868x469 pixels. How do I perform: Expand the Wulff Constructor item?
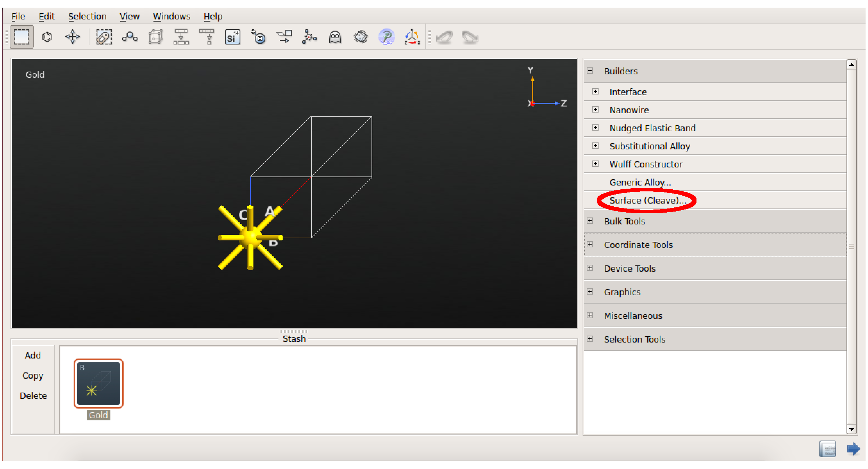[x=595, y=164]
